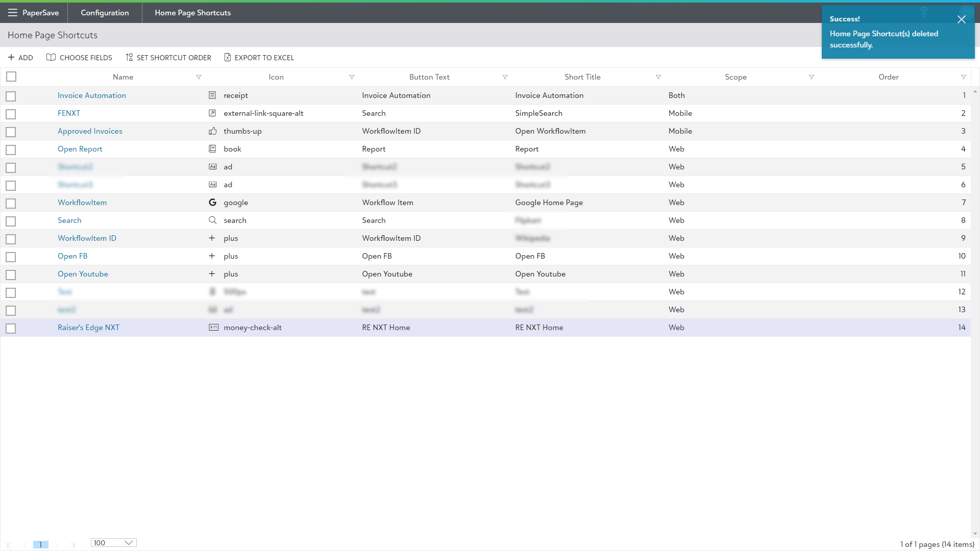Click the Choose Fields book icon
This screenshot has width=980, height=551.
tap(51, 58)
